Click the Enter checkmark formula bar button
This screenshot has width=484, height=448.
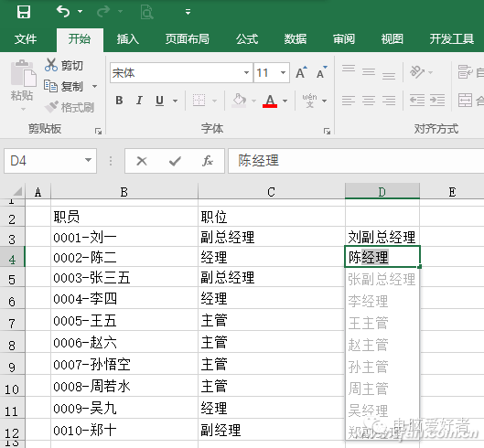175,161
